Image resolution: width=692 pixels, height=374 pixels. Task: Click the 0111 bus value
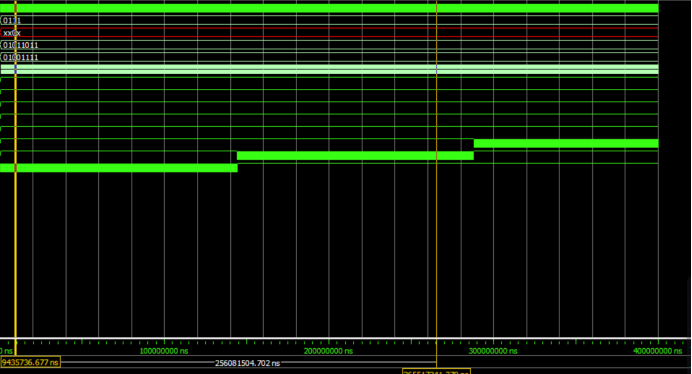pos(12,20)
